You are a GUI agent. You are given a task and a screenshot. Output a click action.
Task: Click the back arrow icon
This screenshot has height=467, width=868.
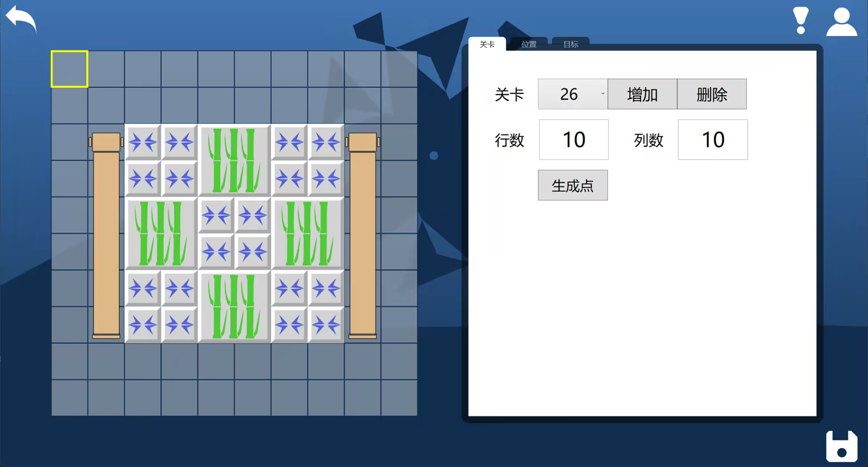[21, 20]
